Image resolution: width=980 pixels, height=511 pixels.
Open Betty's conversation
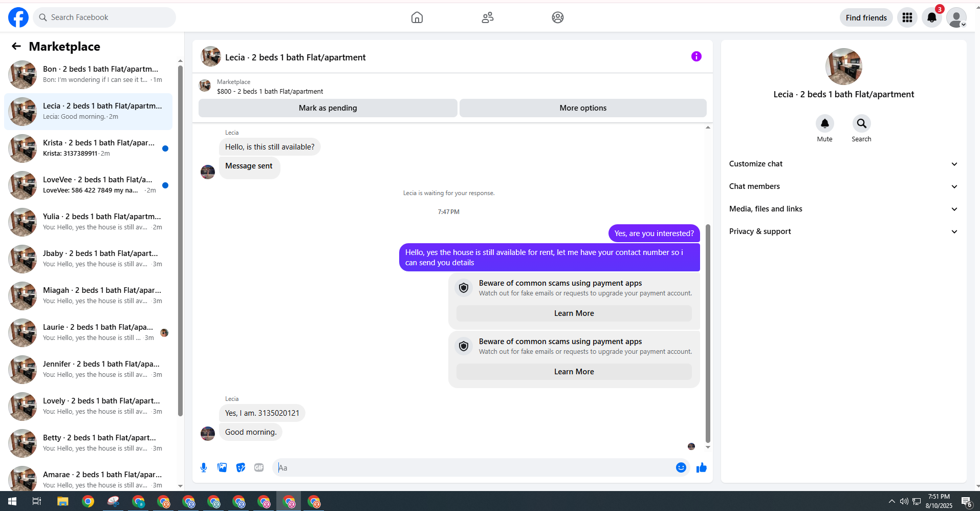[x=88, y=443]
